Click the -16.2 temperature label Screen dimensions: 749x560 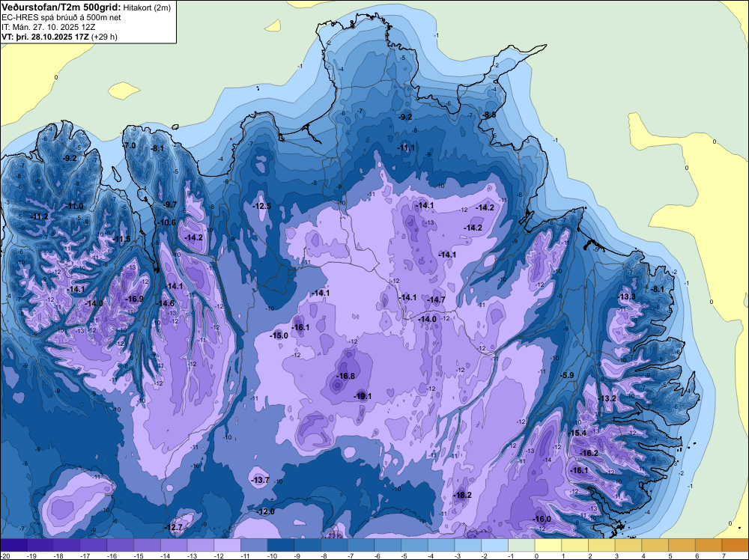(589, 453)
